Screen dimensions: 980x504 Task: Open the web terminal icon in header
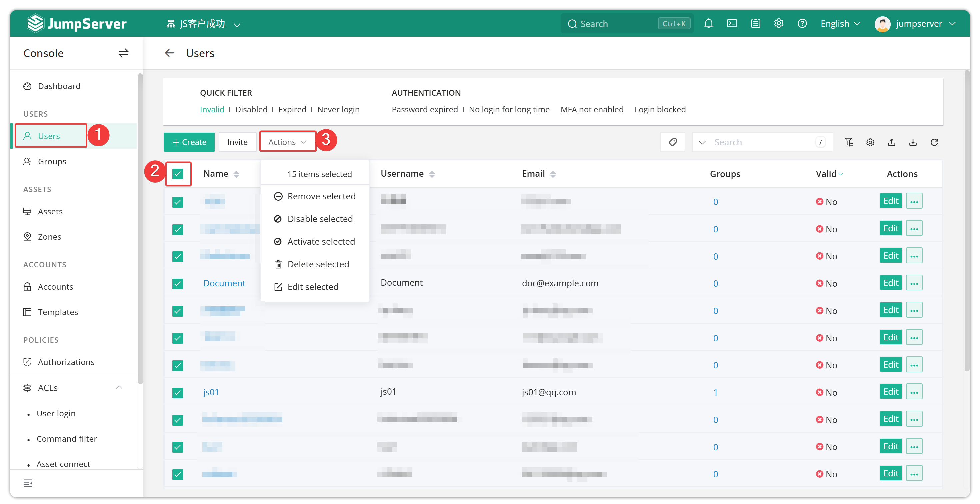[732, 24]
